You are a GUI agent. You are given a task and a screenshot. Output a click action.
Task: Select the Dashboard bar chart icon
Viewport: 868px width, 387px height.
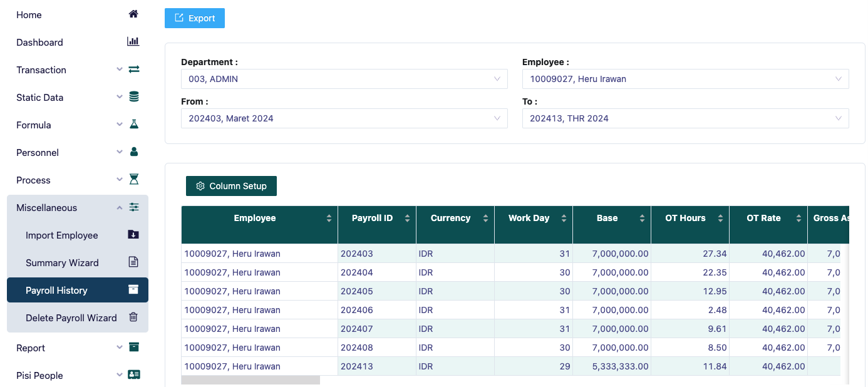point(133,41)
